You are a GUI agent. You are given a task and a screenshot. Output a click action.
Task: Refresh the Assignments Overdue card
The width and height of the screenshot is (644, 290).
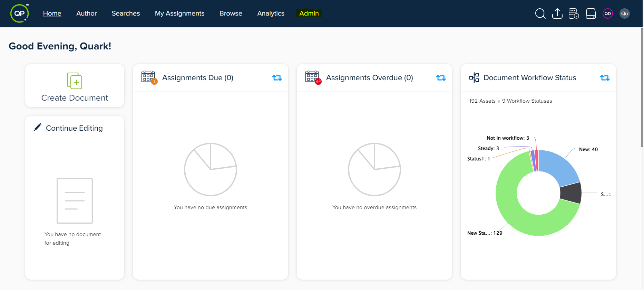441,78
